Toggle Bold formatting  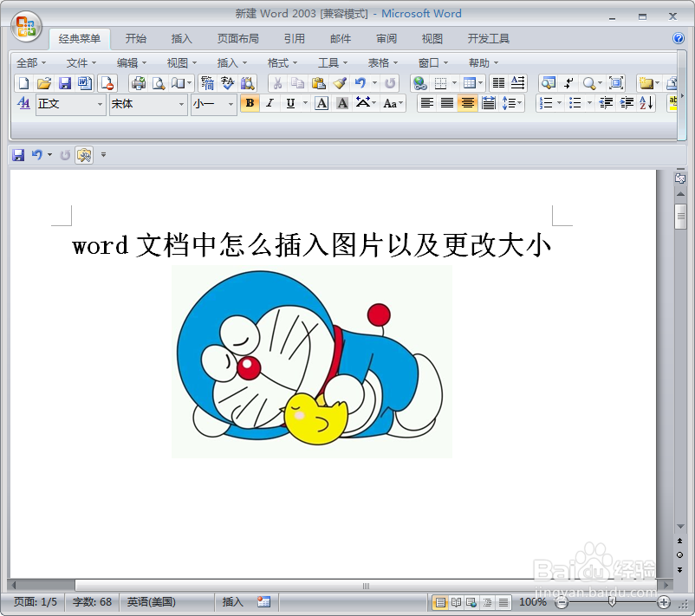point(250,104)
